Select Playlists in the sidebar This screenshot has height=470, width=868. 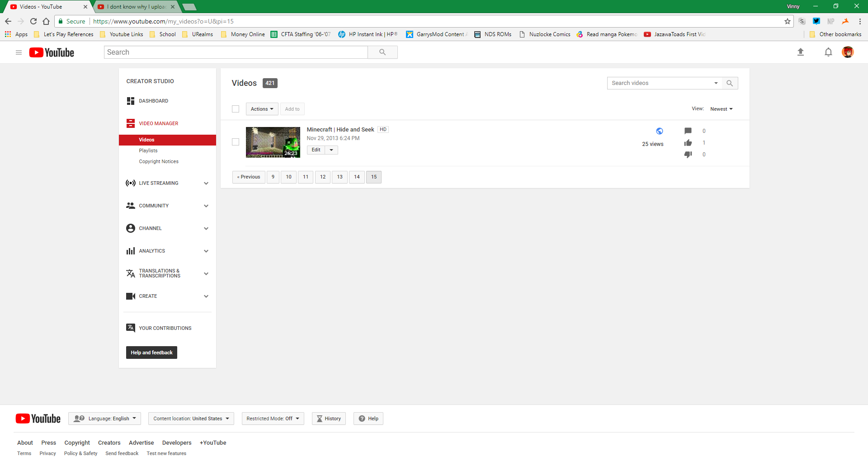click(x=148, y=150)
